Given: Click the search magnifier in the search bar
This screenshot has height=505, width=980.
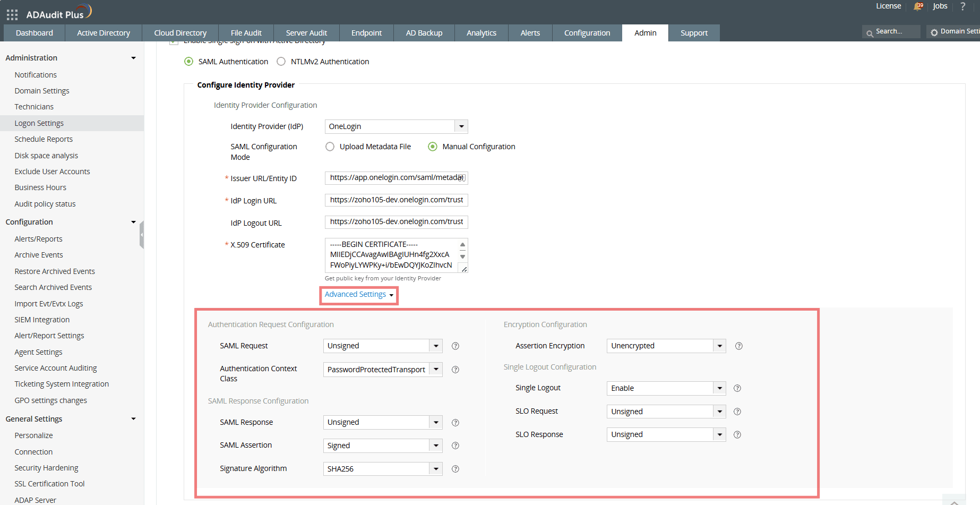Looking at the screenshot, I should (870, 31).
